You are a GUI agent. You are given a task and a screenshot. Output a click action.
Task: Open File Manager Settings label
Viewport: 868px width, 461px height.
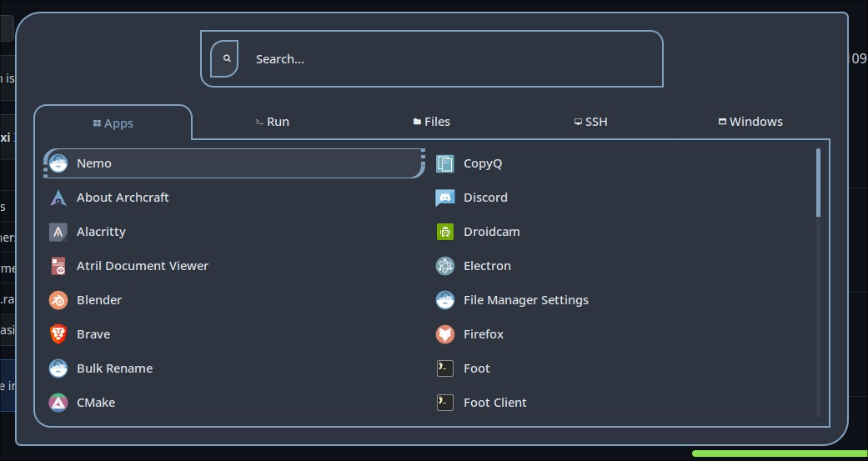[x=526, y=300]
